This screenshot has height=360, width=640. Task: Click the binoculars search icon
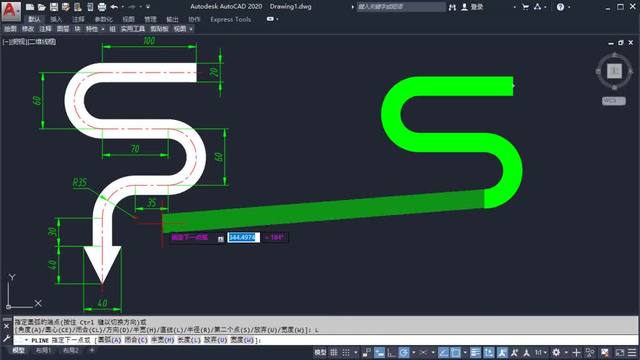pos(452,7)
